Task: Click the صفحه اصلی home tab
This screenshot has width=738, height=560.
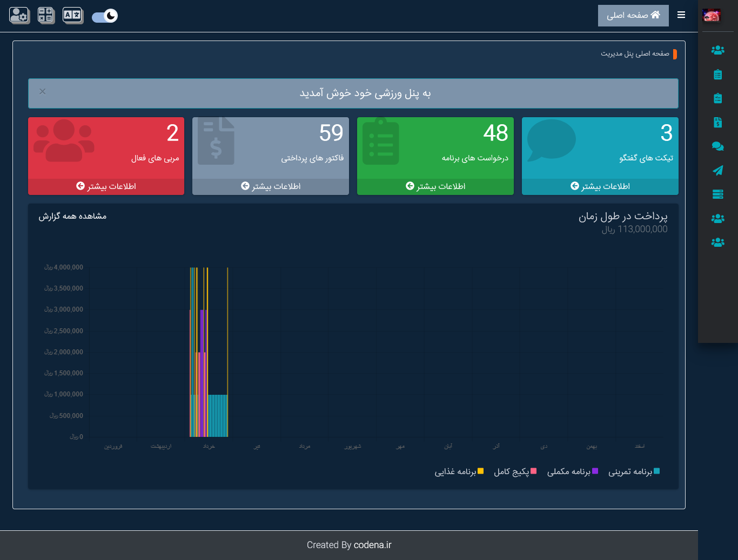Action: [x=633, y=16]
